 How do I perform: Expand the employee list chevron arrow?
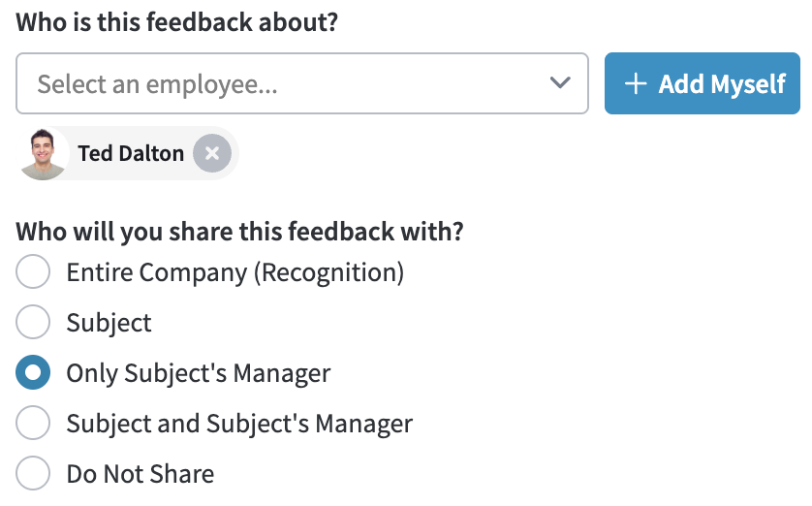click(x=560, y=82)
